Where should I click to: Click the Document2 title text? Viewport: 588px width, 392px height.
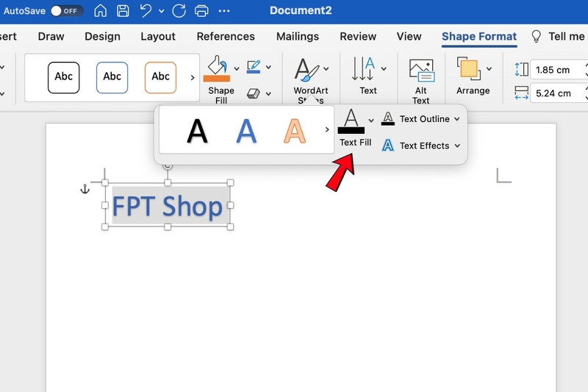pyautogui.click(x=301, y=10)
